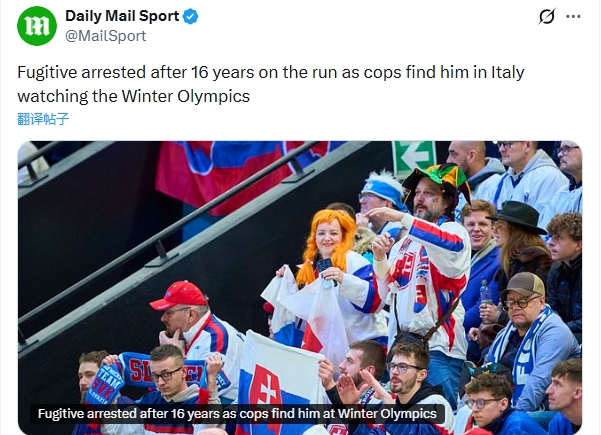Viewport: 601px width, 435px height.
Task: Click the Daily Mail Sport green avatar
Action: (x=37, y=25)
